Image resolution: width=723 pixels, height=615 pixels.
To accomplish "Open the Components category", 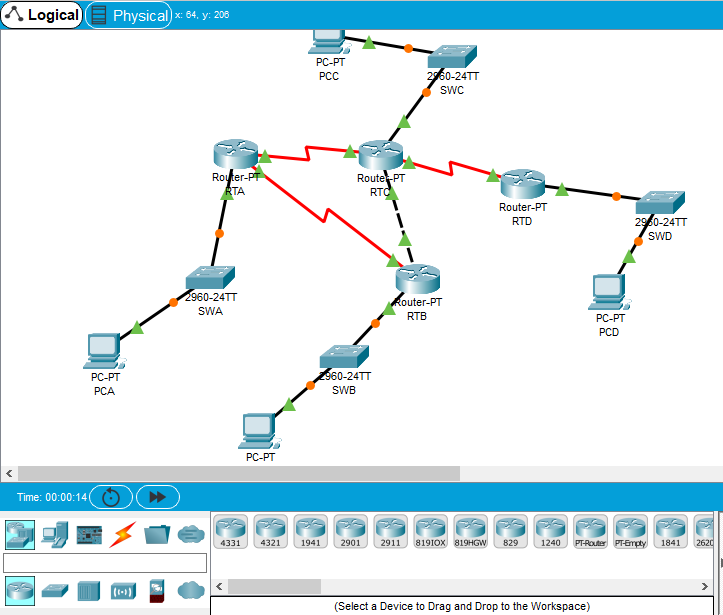I will coord(89,534).
